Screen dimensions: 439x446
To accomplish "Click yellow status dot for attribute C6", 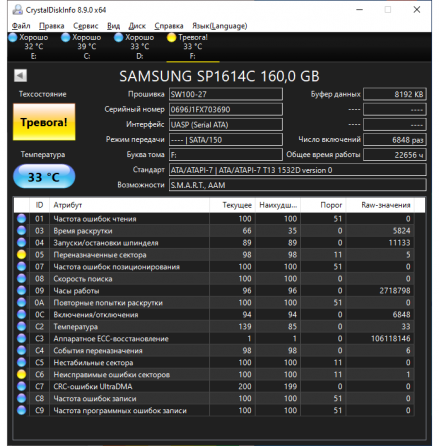I will pyautogui.click(x=21, y=375).
